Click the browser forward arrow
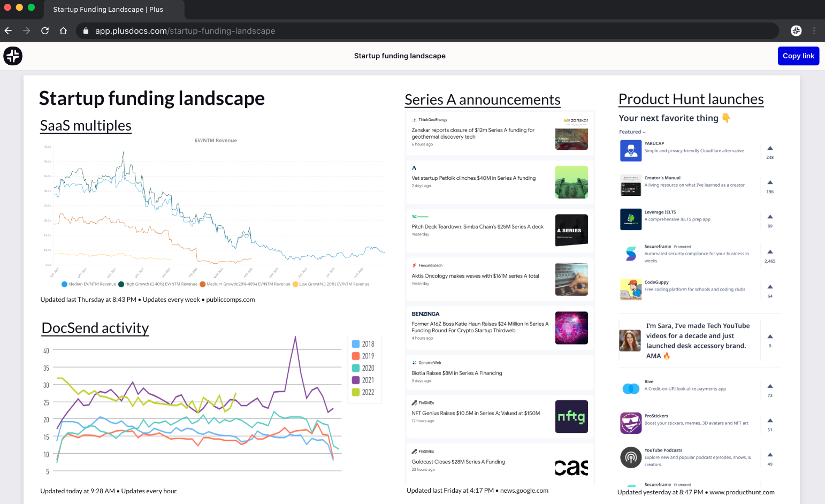Image resolution: width=825 pixels, height=504 pixels. 27,31
